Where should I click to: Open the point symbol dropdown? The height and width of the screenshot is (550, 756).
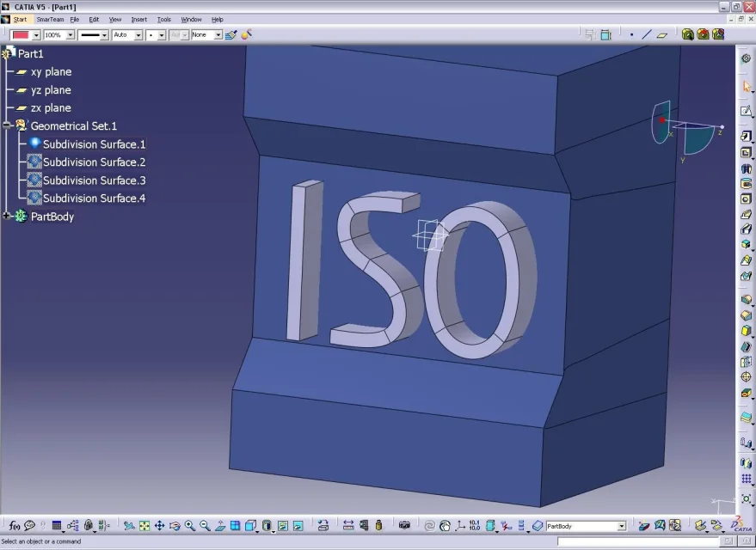tap(162, 35)
